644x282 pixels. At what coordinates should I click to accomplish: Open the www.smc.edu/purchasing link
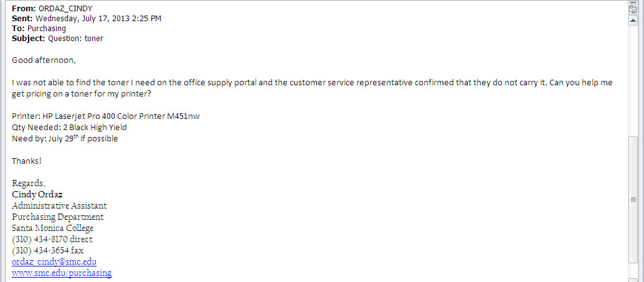tap(62, 273)
